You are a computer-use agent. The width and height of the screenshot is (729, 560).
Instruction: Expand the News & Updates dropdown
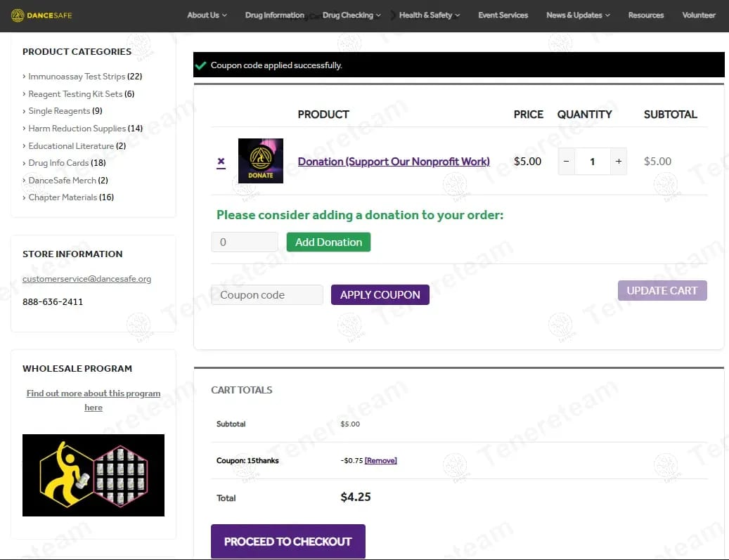pos(578,15)
